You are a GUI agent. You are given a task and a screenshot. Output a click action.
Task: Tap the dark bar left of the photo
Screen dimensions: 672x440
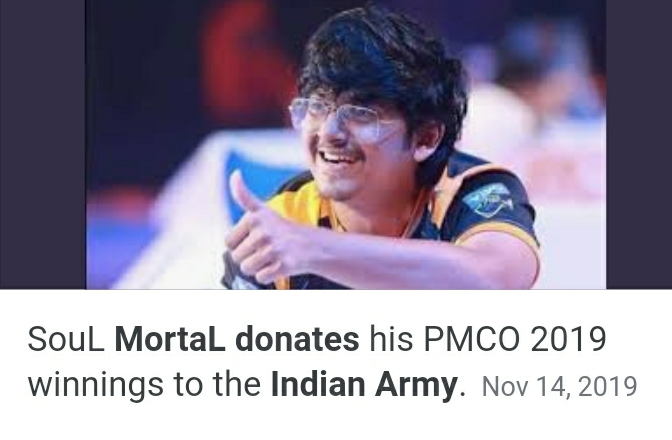coord(42,144)
